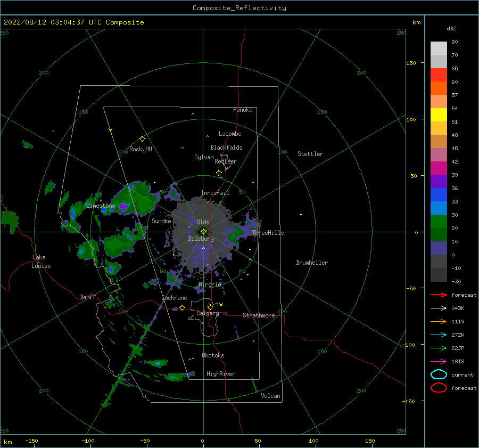The width and height of the screenshot is (479, 448).
Task: Click the HighRiver town label
Action: (221, 374)
